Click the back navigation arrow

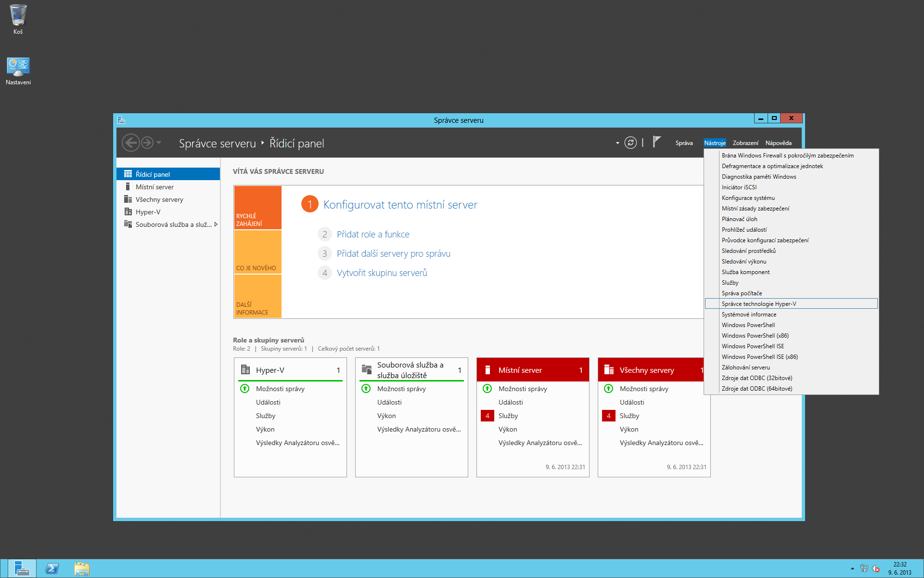coord(130,143)
